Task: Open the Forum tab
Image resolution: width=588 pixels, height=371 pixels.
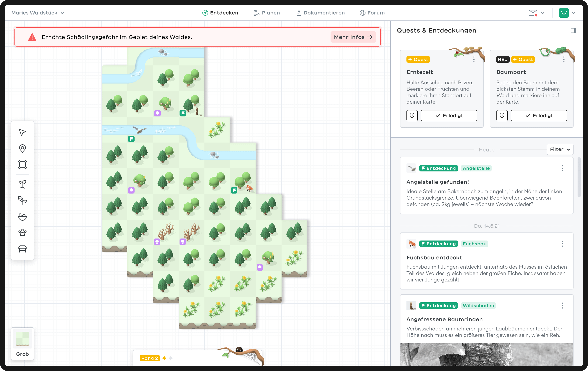Action: point(372,13)
